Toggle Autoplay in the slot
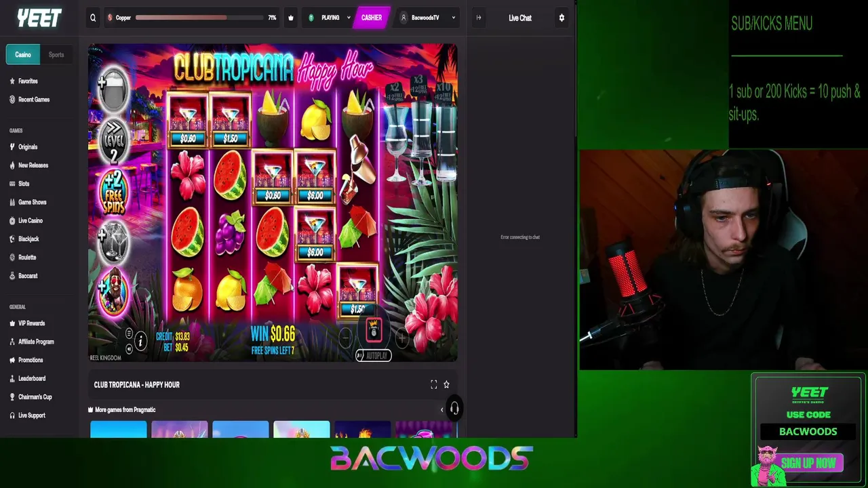The height and width of the screenshot is (488, 868). click(374, 355)
